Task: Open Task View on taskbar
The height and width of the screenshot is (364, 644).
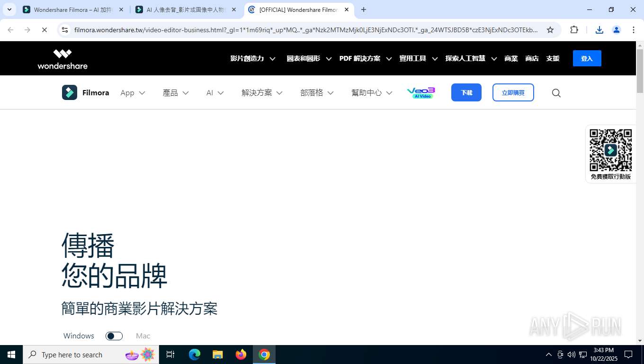Action: (170, 355)
